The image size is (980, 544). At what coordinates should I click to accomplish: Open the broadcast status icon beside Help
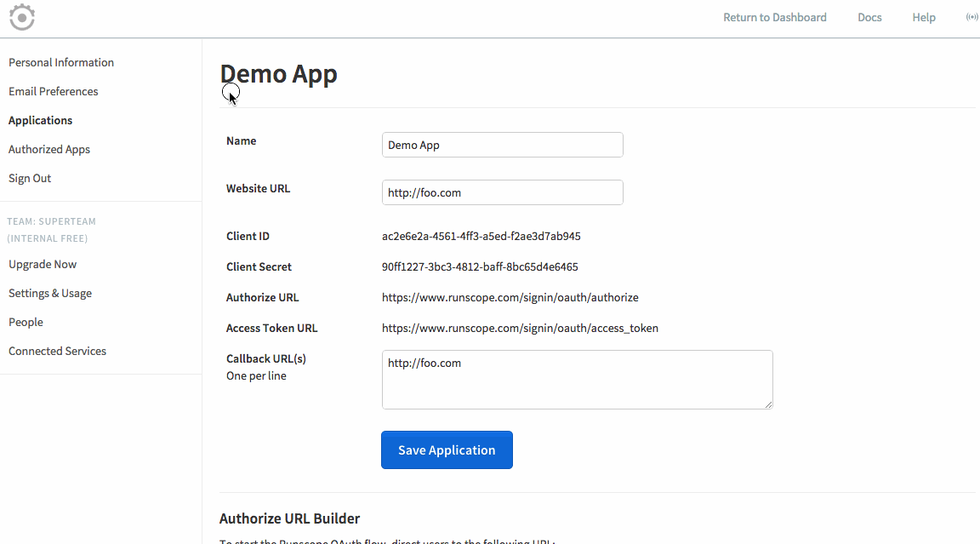click(971, 17)
